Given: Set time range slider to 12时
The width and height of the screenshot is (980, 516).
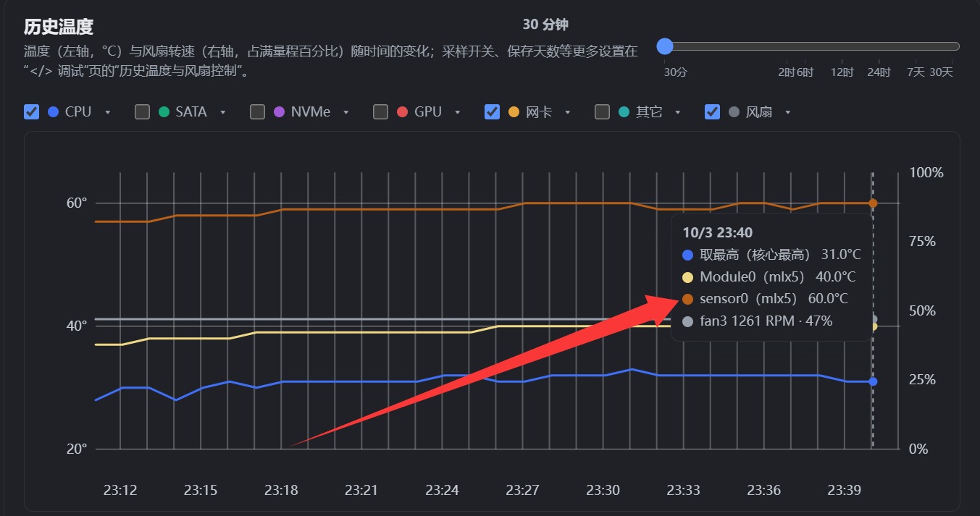Looking at the screenshot, I should 842,72.
